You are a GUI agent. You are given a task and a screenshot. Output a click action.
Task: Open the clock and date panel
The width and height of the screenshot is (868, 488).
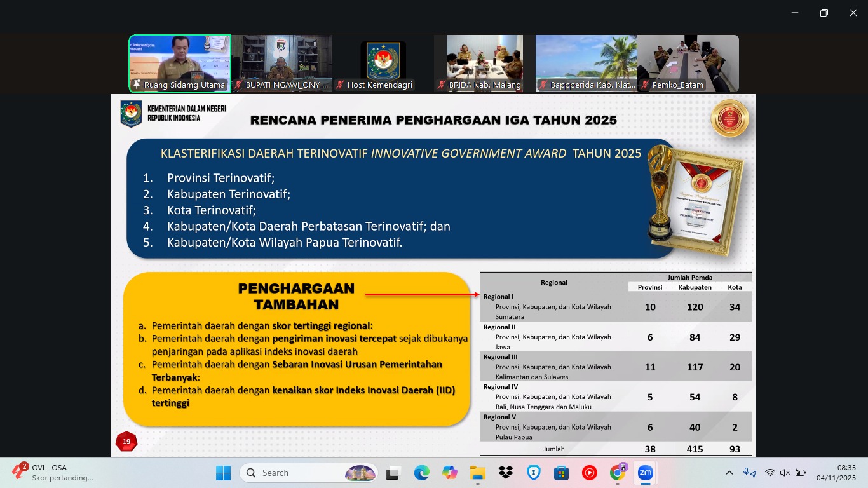[x=836, y=473]
